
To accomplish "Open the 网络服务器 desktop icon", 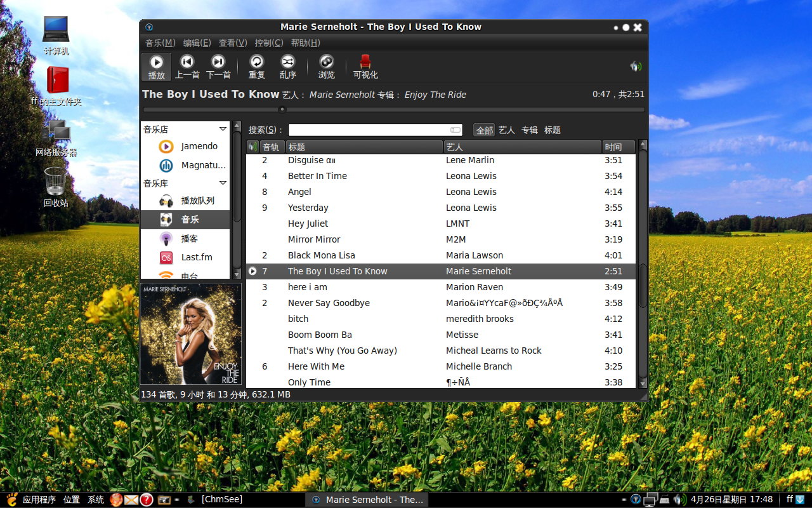I will click(56, 138).
